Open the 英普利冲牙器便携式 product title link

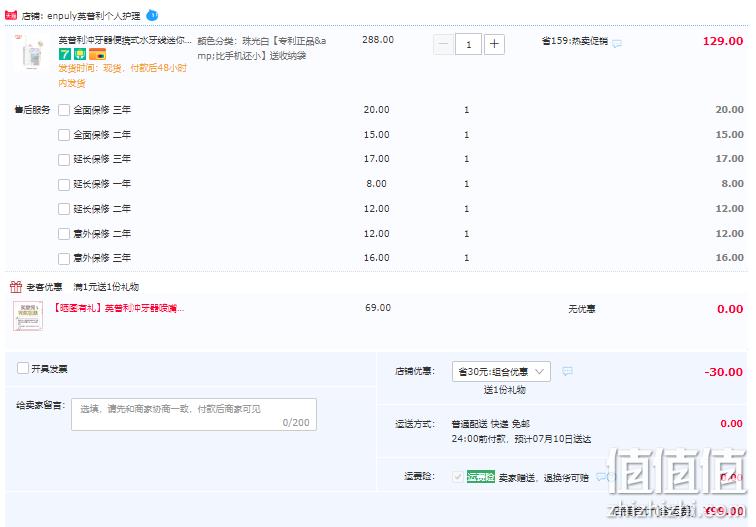[125, 40]
